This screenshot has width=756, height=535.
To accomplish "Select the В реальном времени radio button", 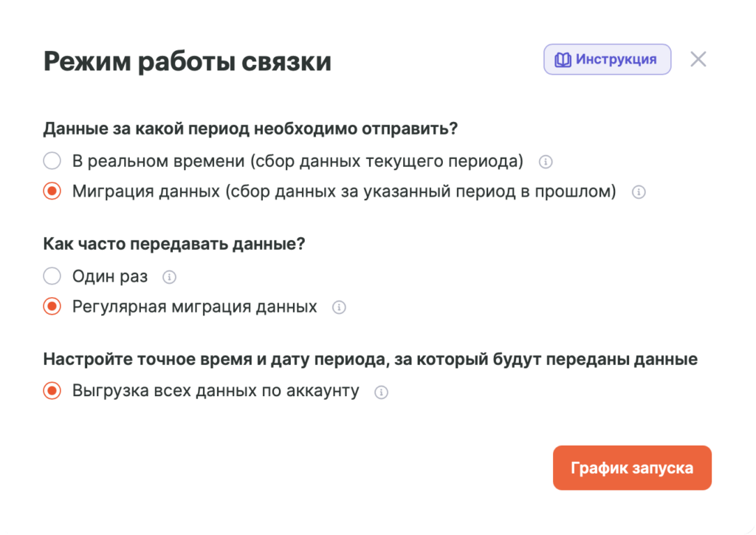I will (52, 160).
